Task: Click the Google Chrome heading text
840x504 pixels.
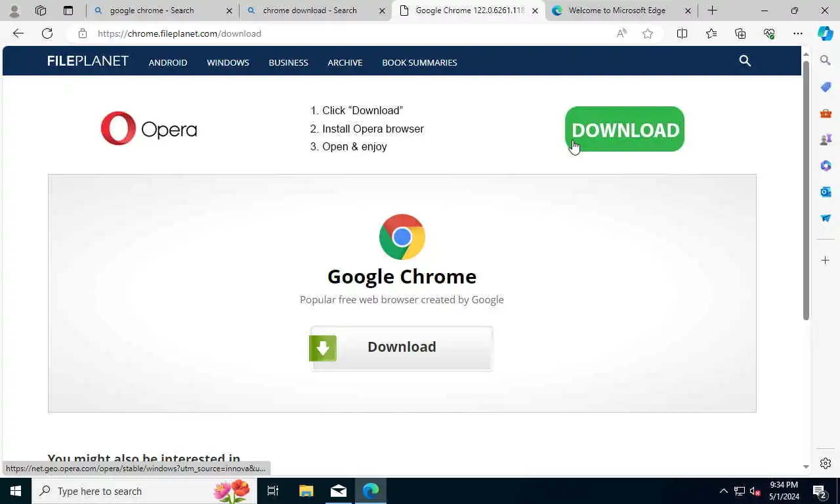Action: coord(402,276)
